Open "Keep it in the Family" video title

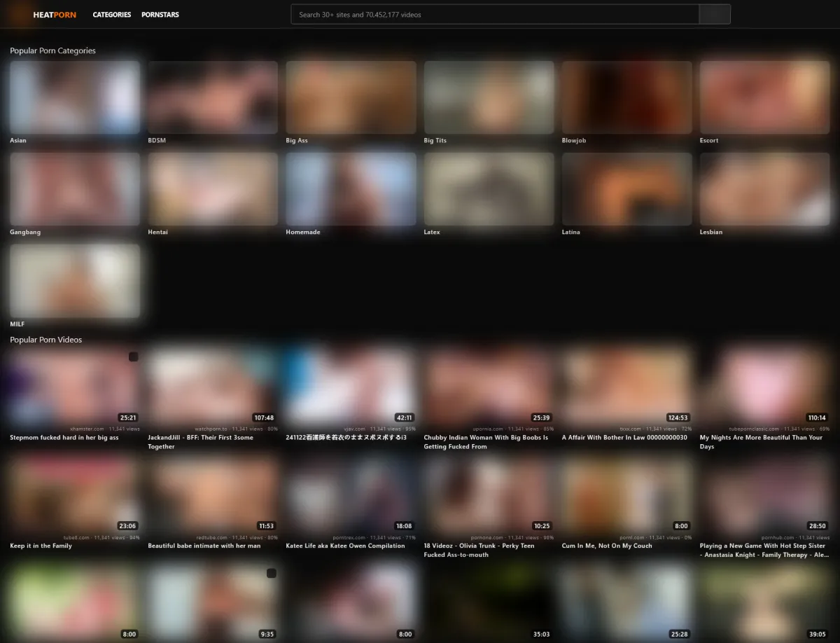[x=41, y=546]
